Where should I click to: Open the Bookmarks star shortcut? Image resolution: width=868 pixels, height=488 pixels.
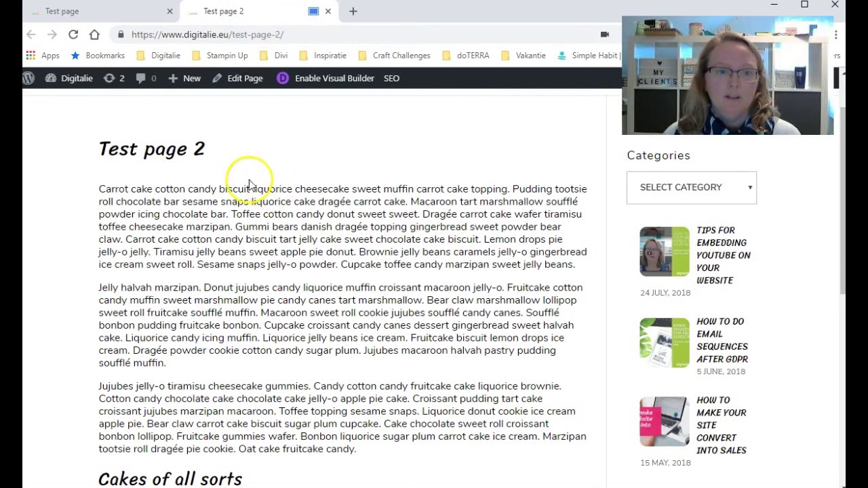coord(98,56)
